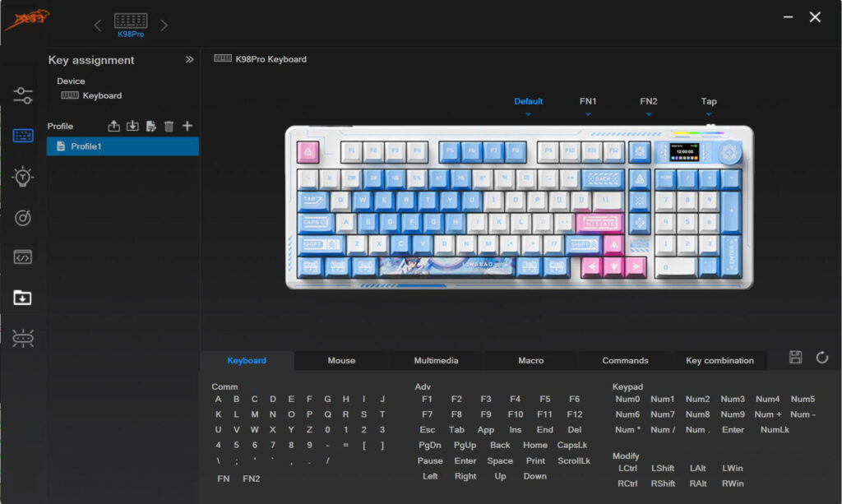Choose the ScrollLk key assignment
Image resolution: width=842 pixels, height=504 pixels.
[x=574, y=461]
